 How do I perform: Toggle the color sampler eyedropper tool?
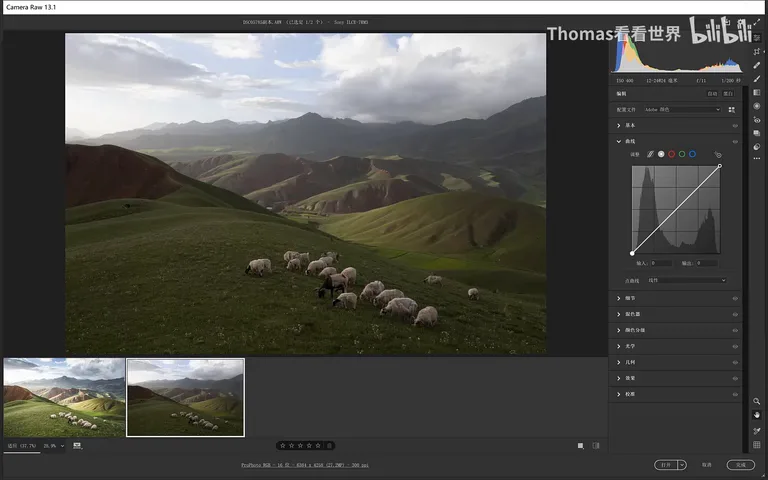pos(757,431)
